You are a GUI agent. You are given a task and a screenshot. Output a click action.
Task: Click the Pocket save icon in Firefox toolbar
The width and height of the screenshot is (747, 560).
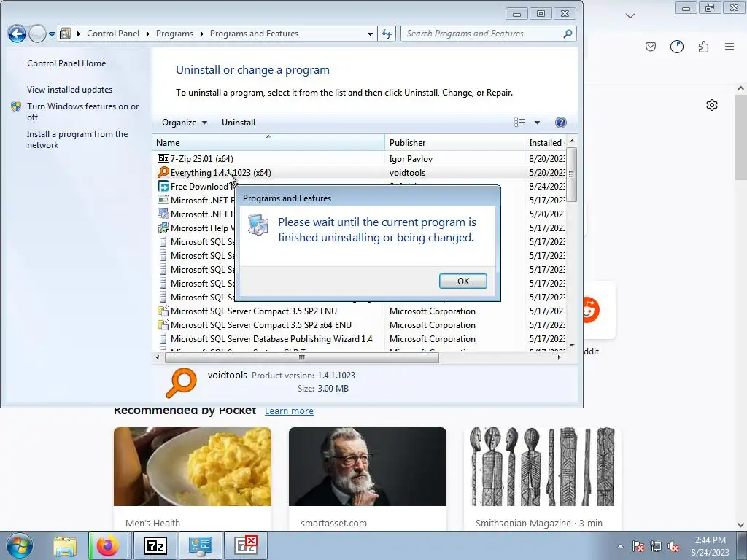pos(650,47)
